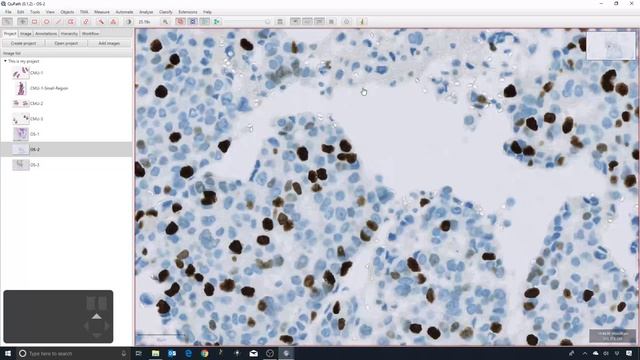Open the View menu

tap(50, 12)
